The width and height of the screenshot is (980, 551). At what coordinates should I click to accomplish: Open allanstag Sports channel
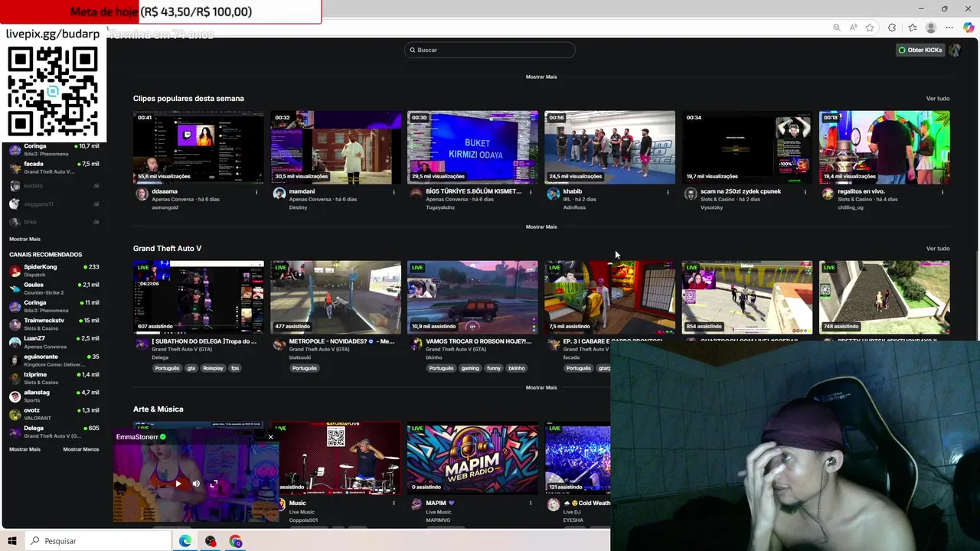(x=54, y=396)
